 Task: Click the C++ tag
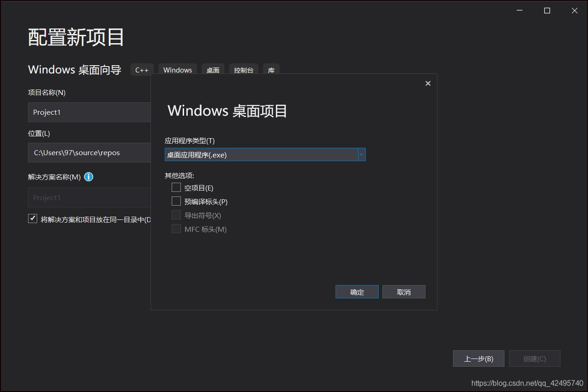coord(142,70)
